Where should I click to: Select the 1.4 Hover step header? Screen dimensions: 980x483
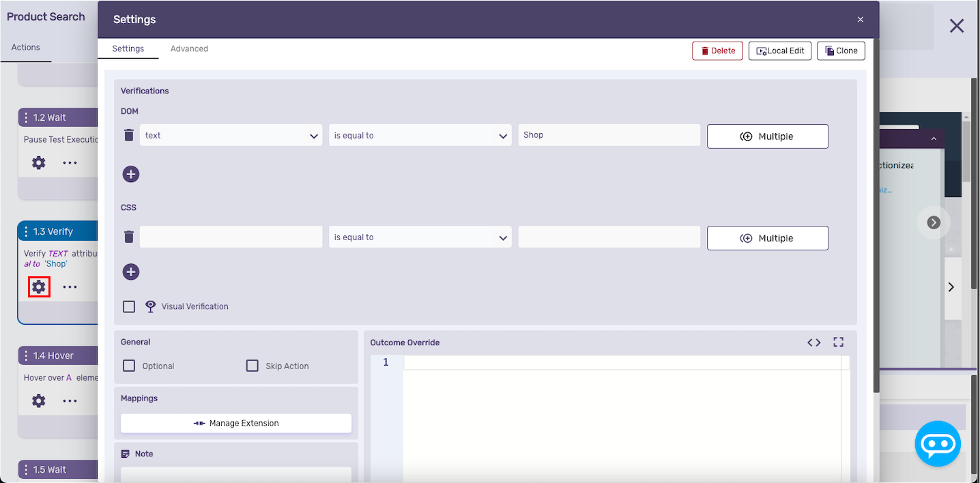coord(58,355)
